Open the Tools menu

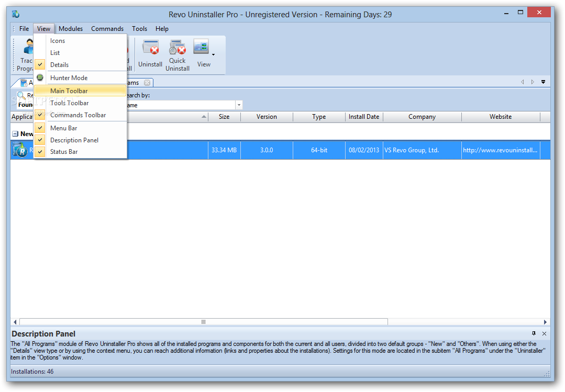coord(139,28)
